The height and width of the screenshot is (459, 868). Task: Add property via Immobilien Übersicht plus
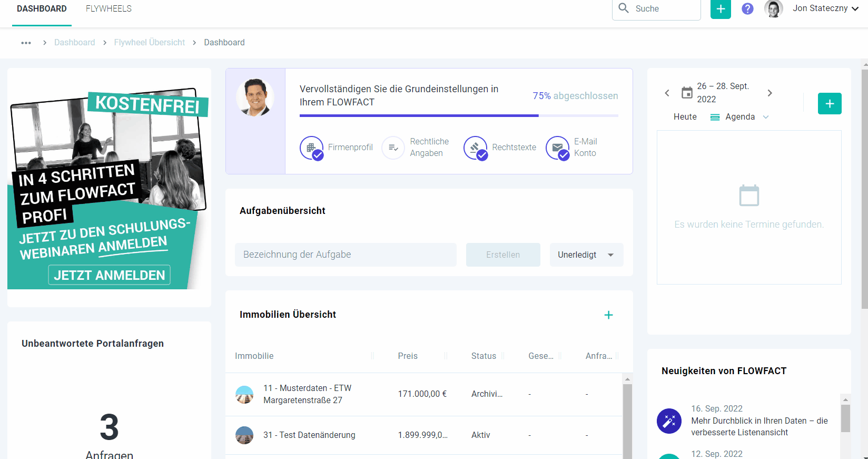click(608, 315)
